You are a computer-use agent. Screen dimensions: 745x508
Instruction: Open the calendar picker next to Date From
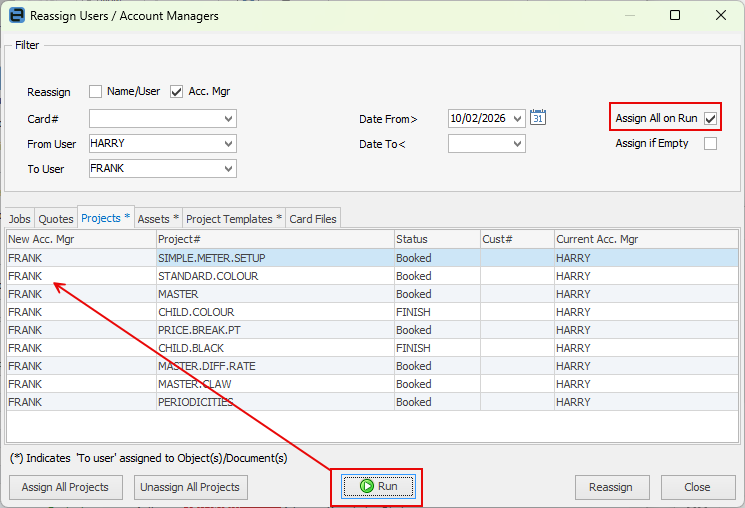538,117
